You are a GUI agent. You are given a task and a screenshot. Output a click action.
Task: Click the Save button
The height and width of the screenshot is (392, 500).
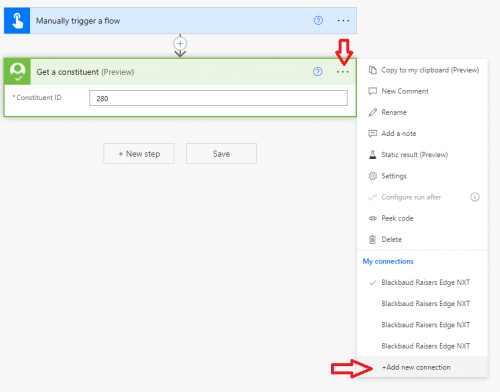[x=221, y=154]
